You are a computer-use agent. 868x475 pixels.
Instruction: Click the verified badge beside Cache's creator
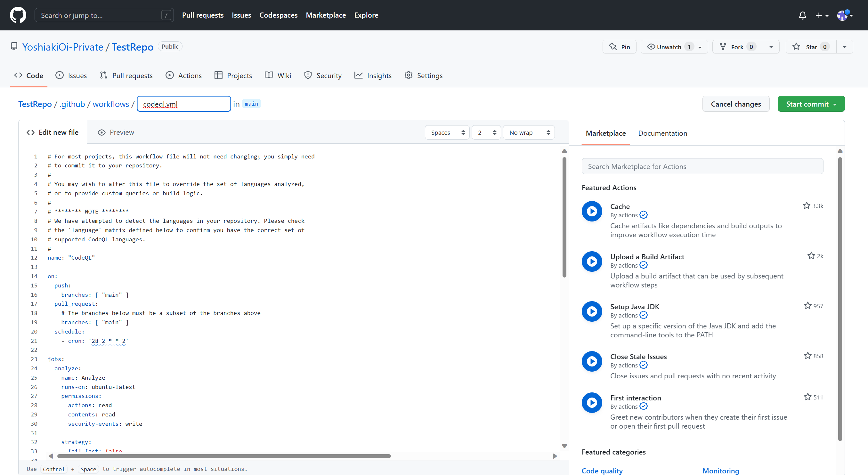[x=644, y=215]
